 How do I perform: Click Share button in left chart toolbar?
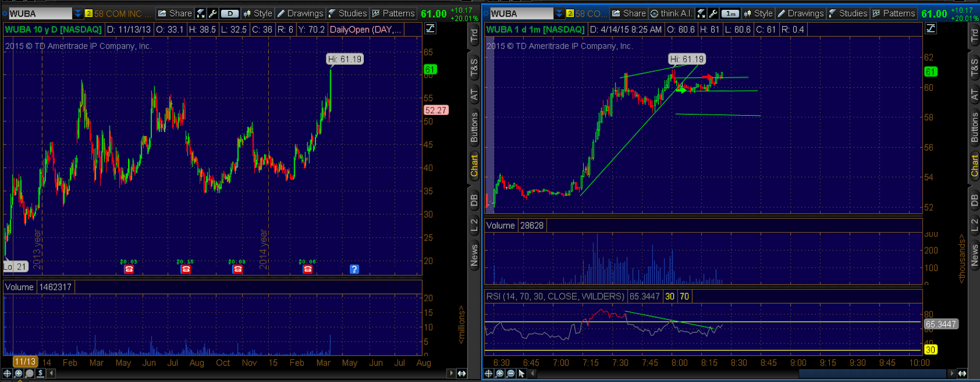tap(175, 13)
